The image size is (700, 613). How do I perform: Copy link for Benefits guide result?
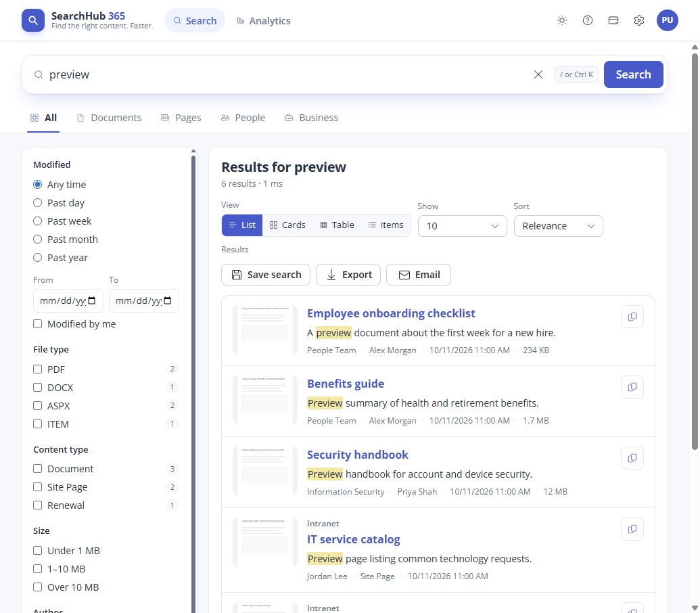pos(632,387)
